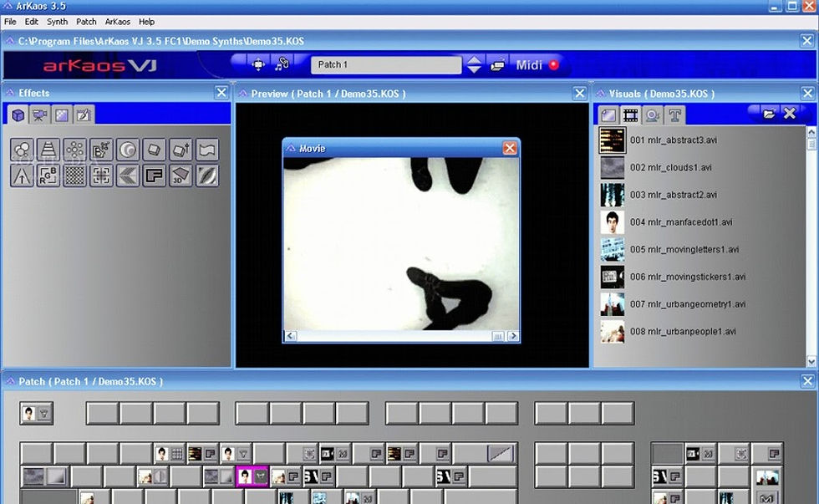Toggle the Midi red indicator button

(553, 64)
